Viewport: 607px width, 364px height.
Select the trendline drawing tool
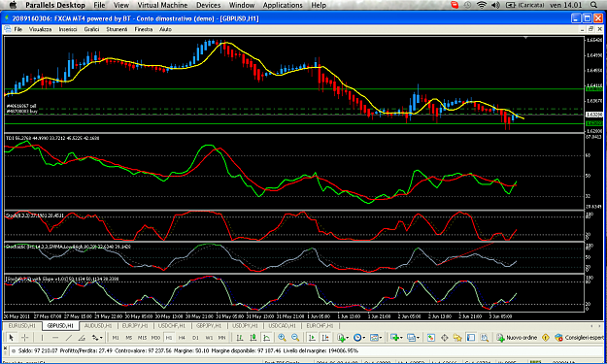[x=69, y=338]
